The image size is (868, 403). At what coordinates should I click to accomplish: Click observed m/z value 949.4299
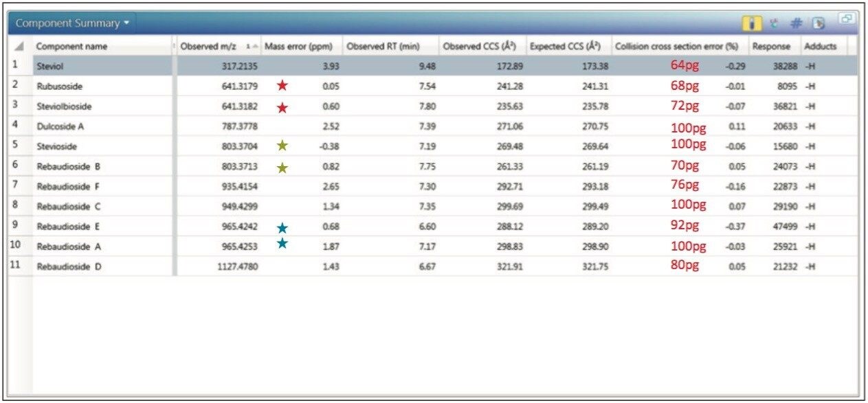pyautogui.click(x=240, y=207)
